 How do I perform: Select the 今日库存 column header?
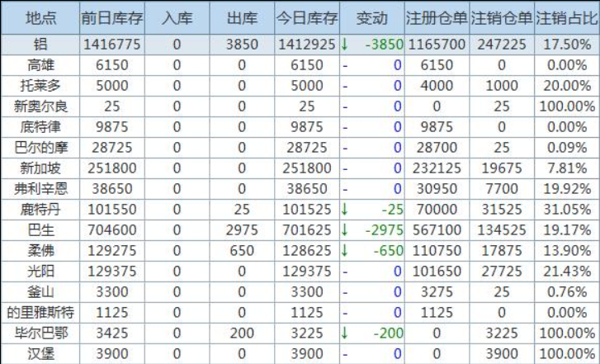(306, 17)
